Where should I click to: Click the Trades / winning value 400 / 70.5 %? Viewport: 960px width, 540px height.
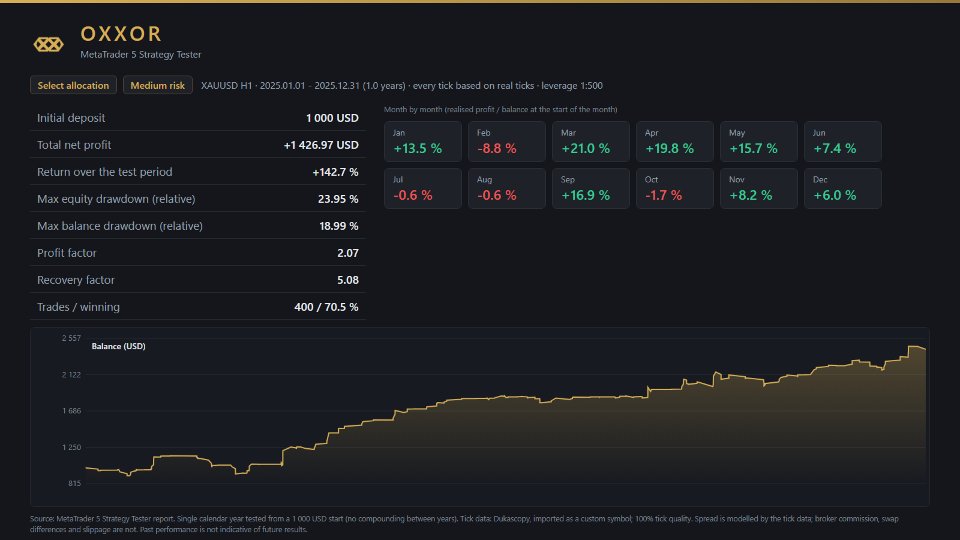point(326,307)
